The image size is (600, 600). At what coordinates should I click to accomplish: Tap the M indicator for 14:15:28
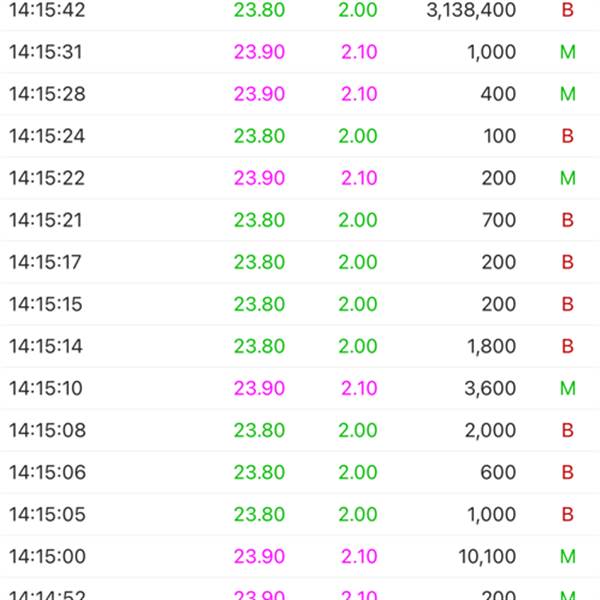coord(568,94)
